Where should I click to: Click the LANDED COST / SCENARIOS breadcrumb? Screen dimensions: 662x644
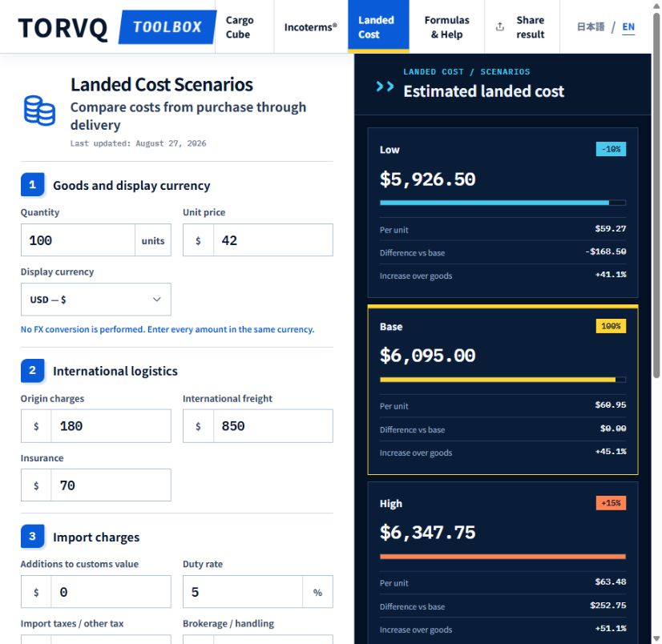click(466, 72)
